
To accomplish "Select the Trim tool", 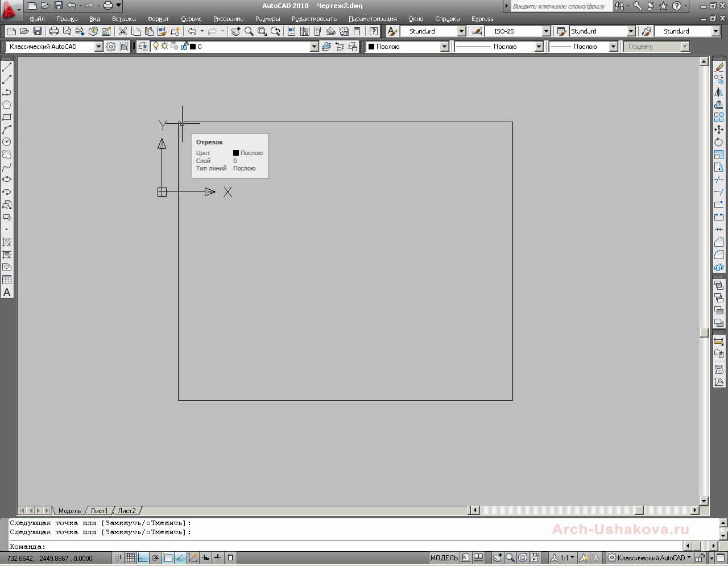I will click(719, 180).
